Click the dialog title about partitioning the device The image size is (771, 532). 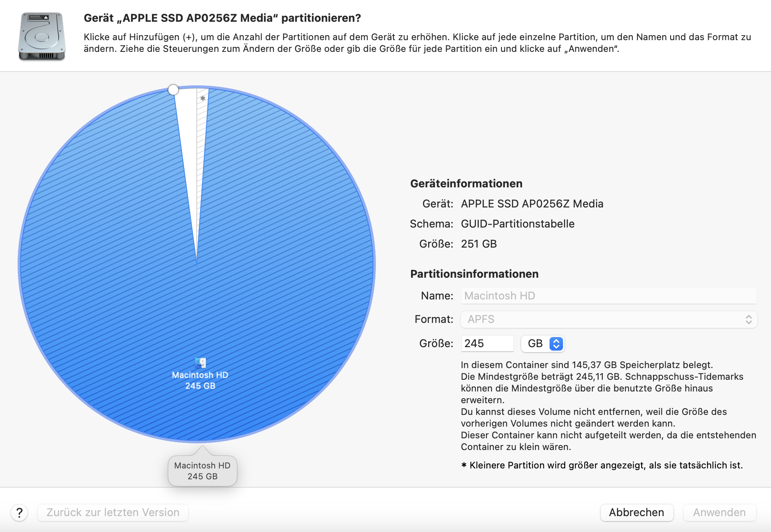tap(222, 18)
